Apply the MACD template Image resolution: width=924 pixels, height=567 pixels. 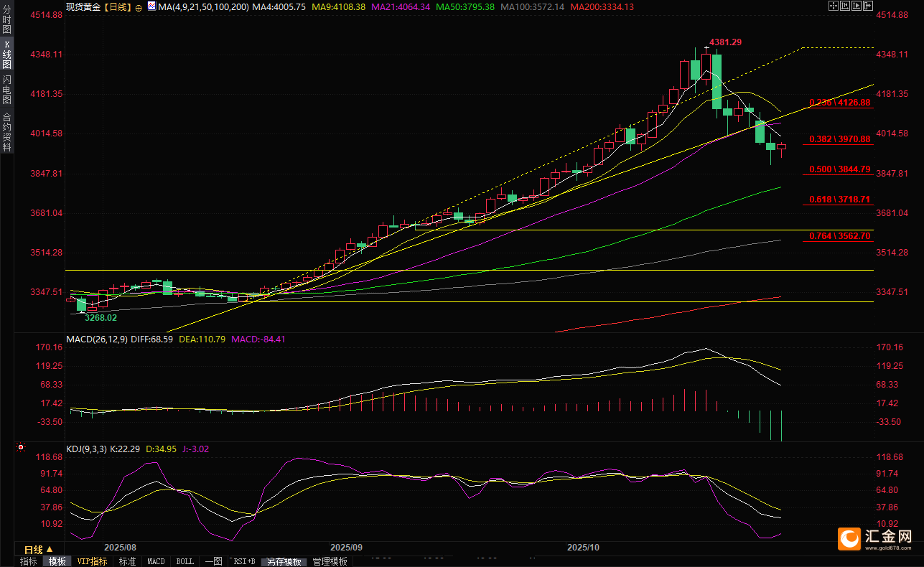156,561
